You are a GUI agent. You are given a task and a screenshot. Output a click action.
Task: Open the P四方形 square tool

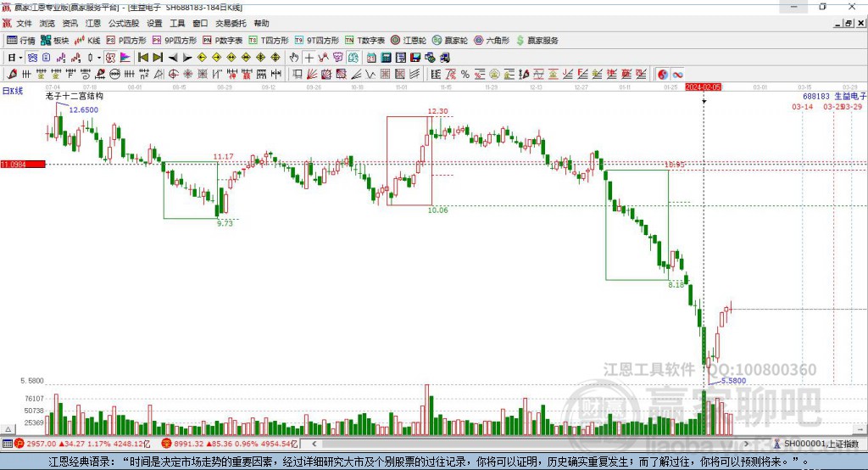tap(126, 41)
